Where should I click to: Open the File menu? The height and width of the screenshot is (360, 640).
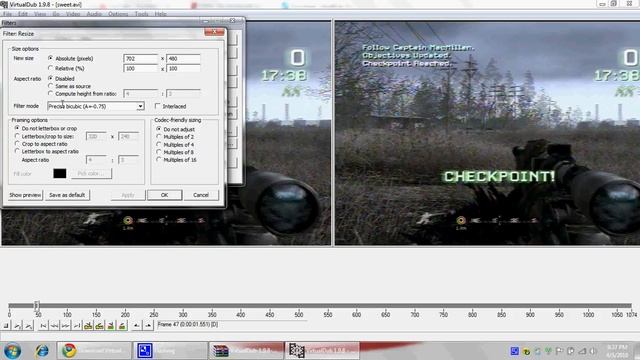point(7,14)
